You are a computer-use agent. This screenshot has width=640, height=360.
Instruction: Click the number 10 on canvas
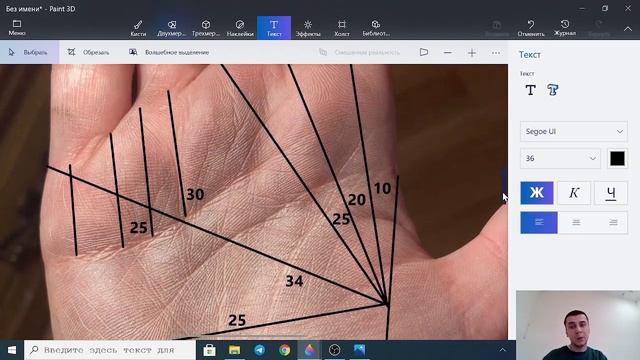pyautogui.click(x=382, y=188)
